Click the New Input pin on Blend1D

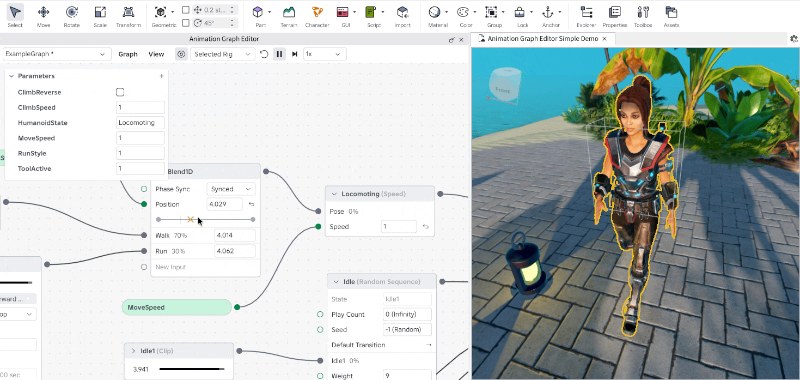click(144, 267)
